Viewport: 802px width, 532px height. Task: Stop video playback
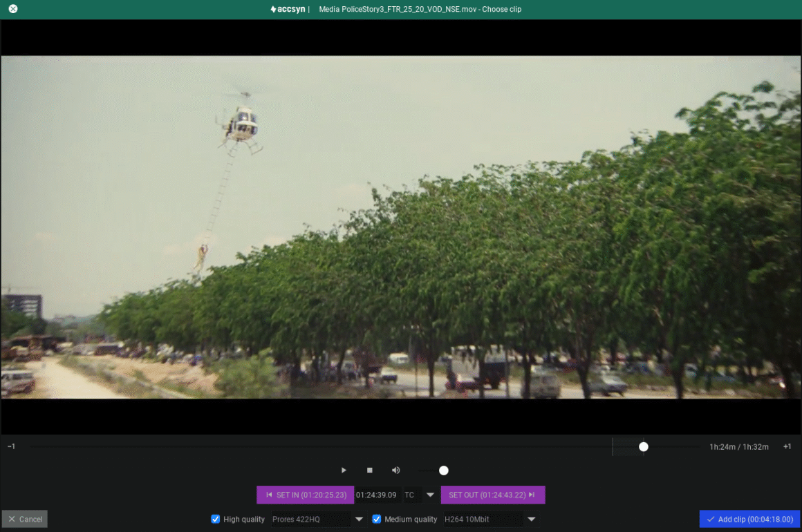(x=370, y=470)
